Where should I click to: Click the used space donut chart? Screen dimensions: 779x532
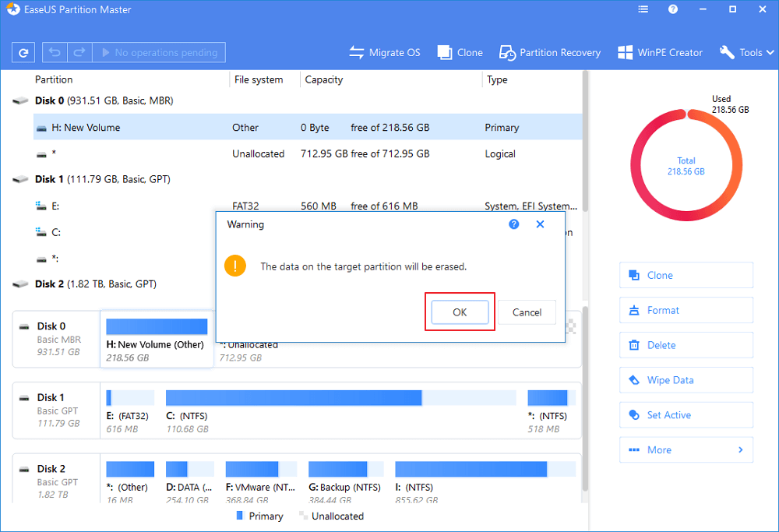(686, 165)
